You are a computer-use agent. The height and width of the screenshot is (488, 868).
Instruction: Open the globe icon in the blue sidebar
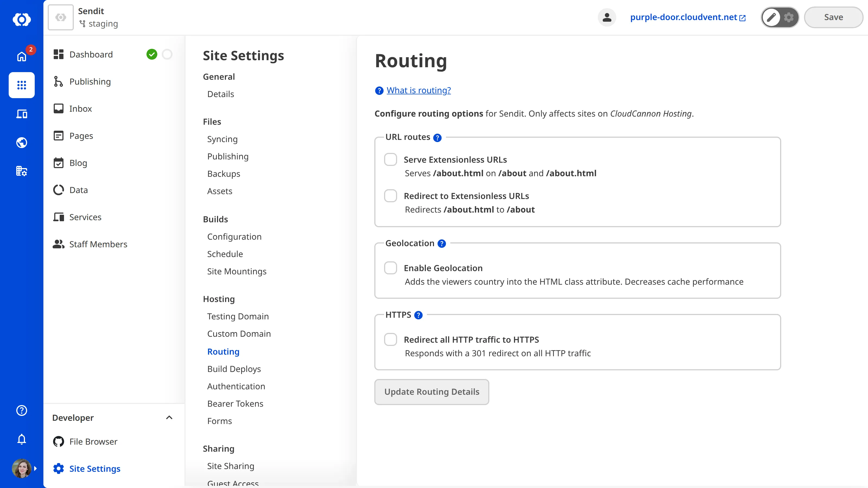click(22, 142)
